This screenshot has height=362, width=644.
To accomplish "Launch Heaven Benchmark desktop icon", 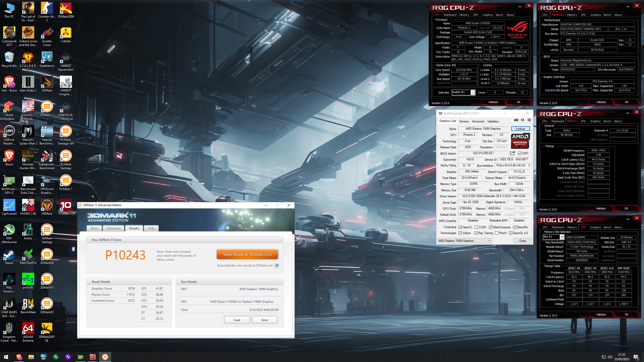I will tap(47, 135).
